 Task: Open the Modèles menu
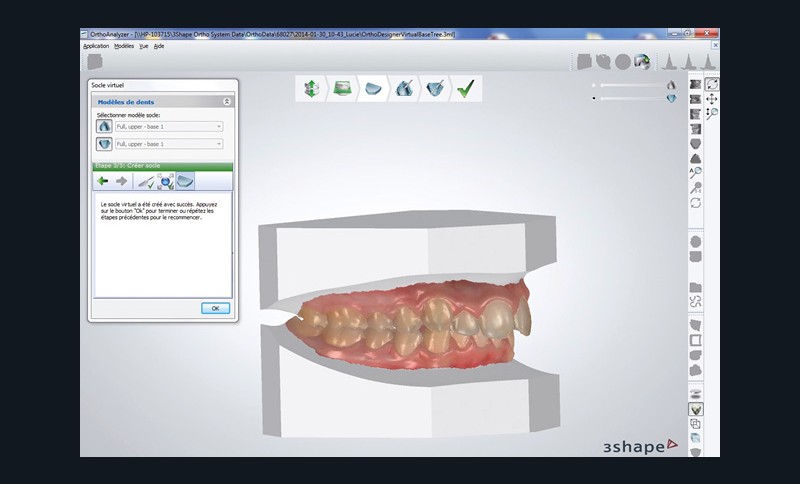124,46
